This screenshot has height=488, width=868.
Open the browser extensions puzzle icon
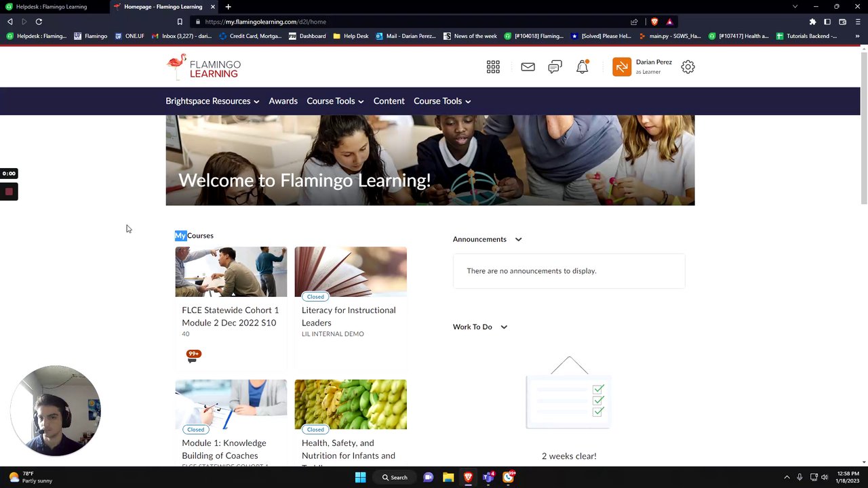pos(812,22)
